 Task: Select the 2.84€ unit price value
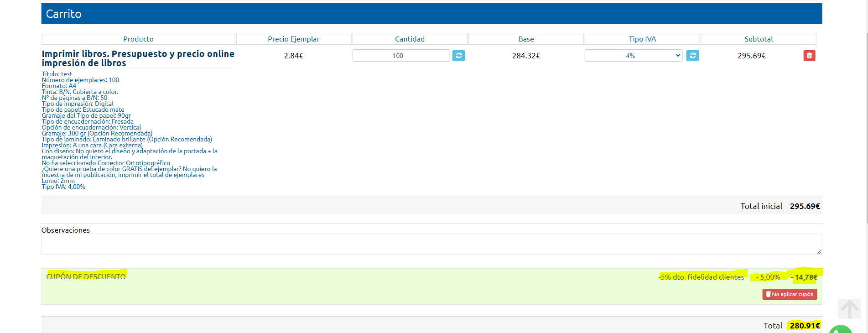click(294, 56)
